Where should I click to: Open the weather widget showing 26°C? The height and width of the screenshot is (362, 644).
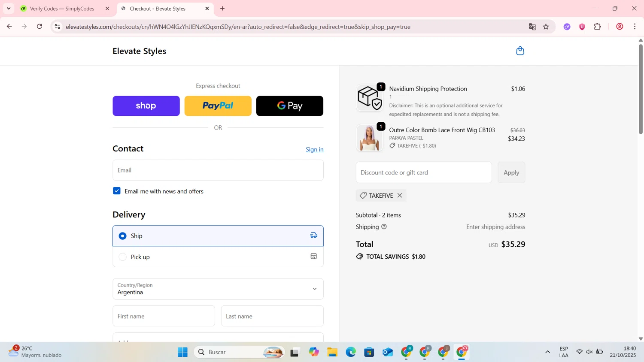35,352
